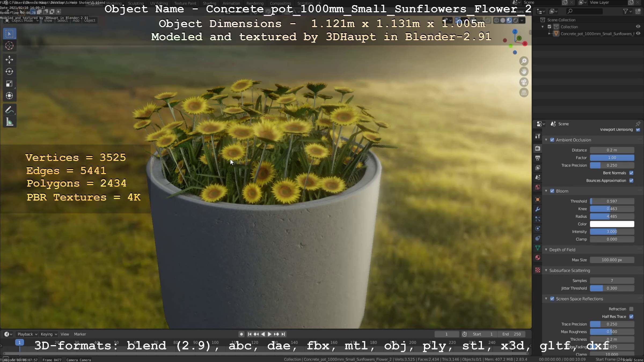Screen dimensions: 644x362
Task: Jump to the first frame
Action: [x=250, y=334]
